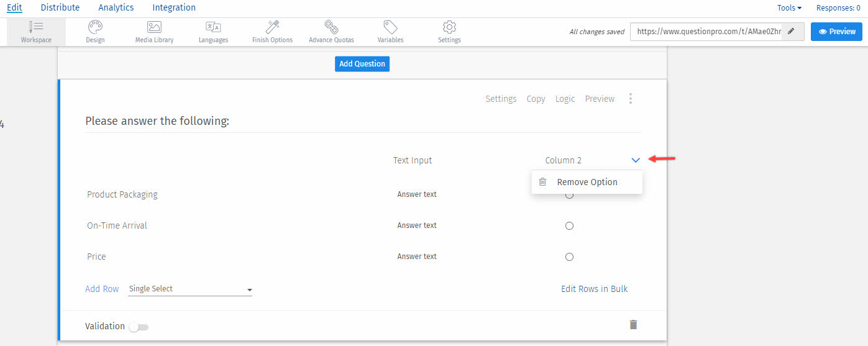Open the Design palette icon
868x346 pixels.
[x=95, y=27]
